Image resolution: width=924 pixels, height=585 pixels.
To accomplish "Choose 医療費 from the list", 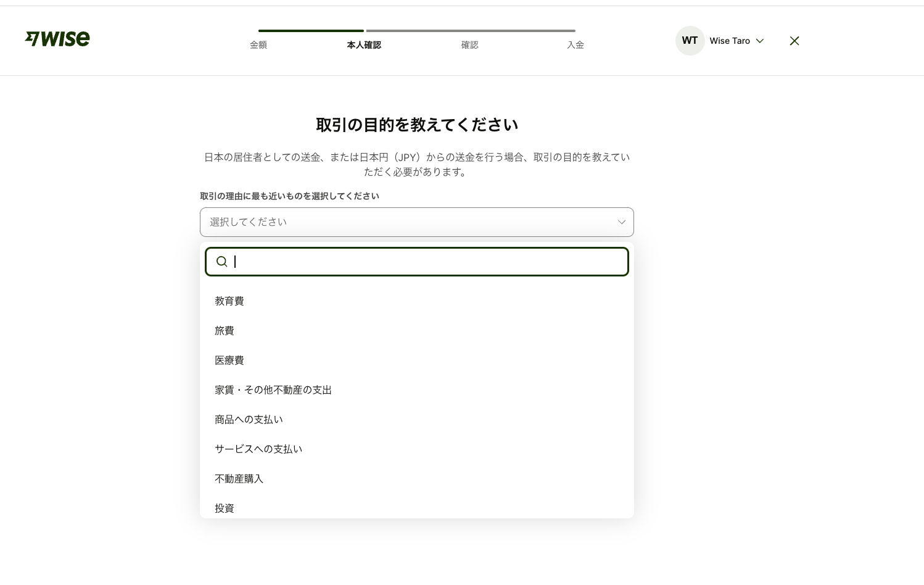I will [229, 360].
